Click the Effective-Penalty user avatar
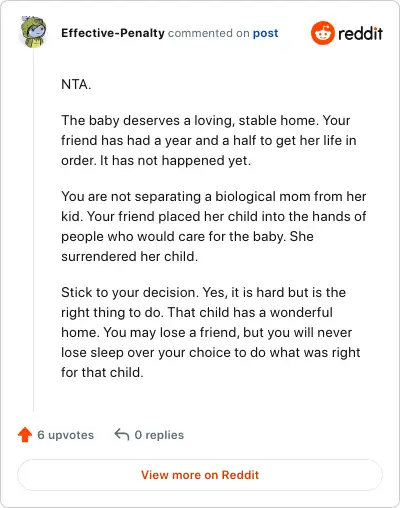Viewport: 400px width, 508px height. [33, 32]
